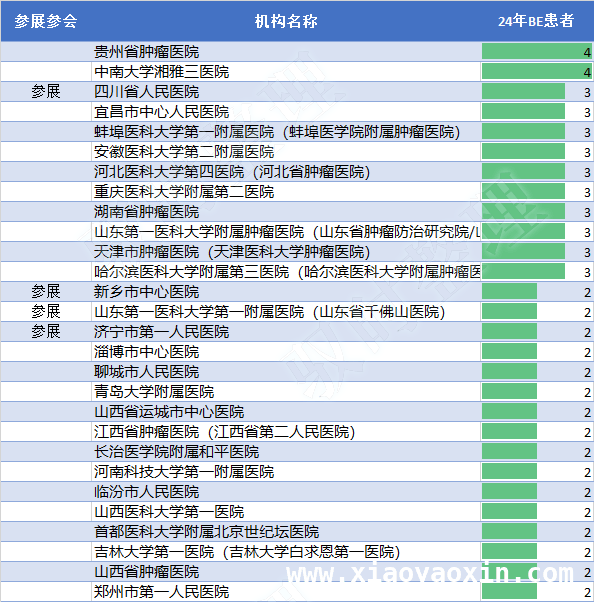Click the 青岛大学附属医院 cell

286,391
